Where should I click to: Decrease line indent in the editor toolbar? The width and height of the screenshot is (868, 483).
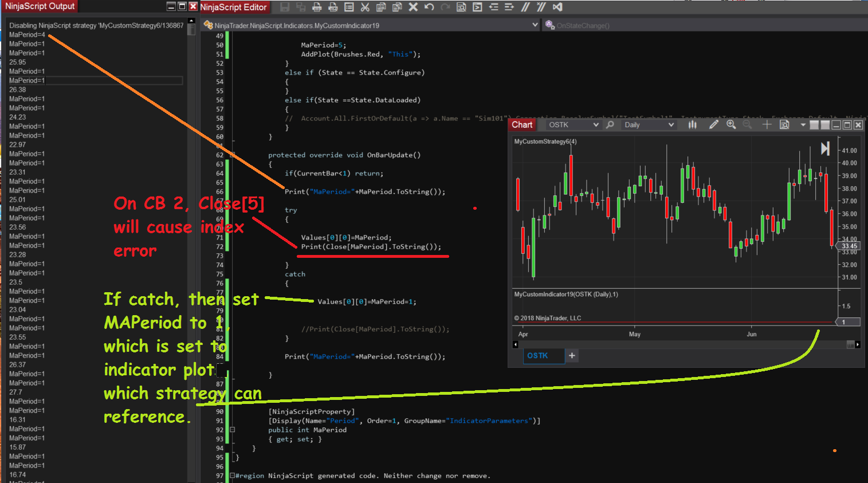493,7
